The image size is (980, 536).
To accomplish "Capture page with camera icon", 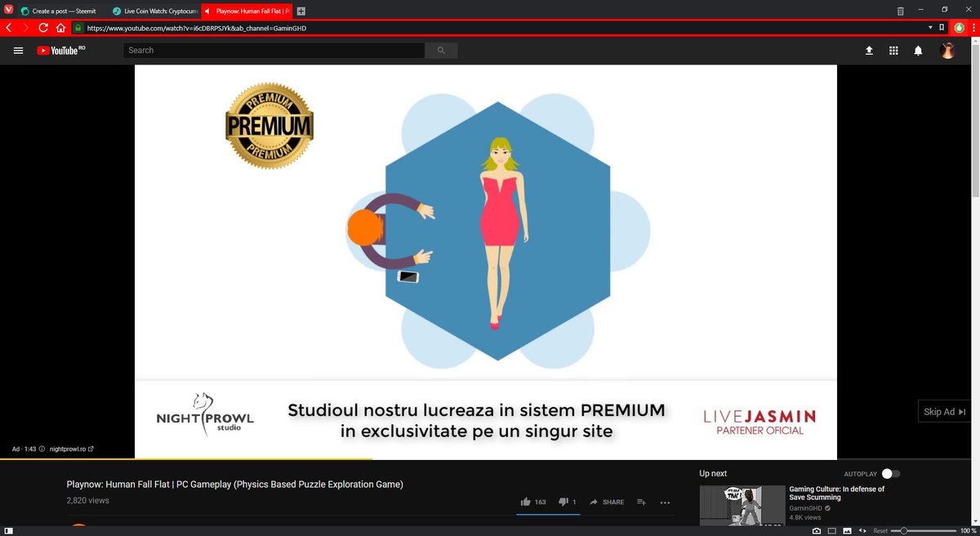I will [x=816, y=530].
